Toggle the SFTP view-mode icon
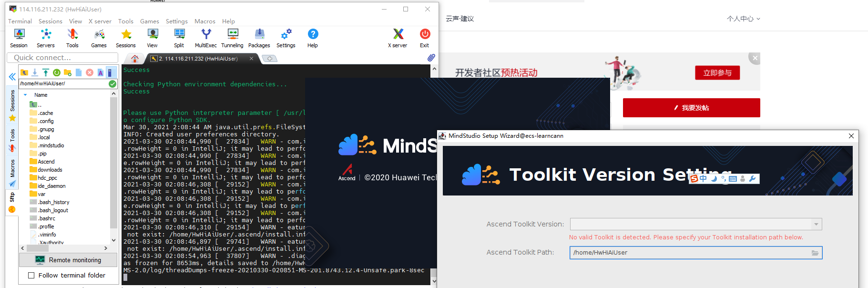Screen dimensions: 868x288 [111, 72]
